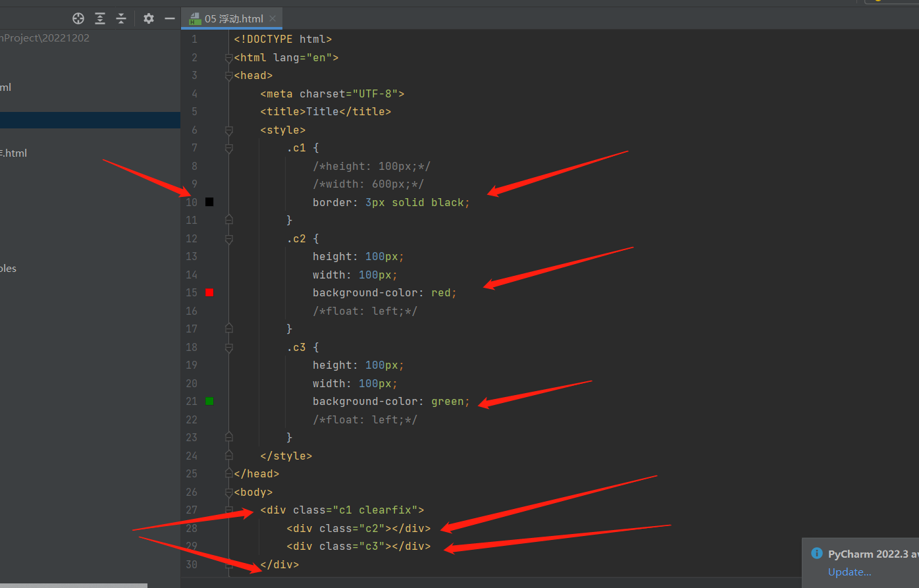
Task: Click the .c2 selector text
Action: [x=296, y=239]
